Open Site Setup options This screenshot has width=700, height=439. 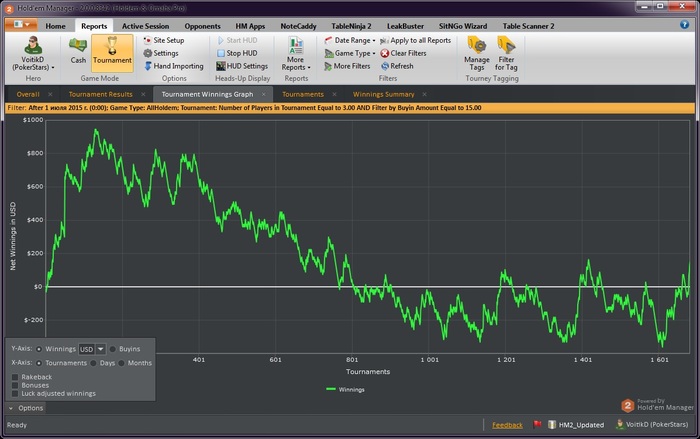click(163, 40)
